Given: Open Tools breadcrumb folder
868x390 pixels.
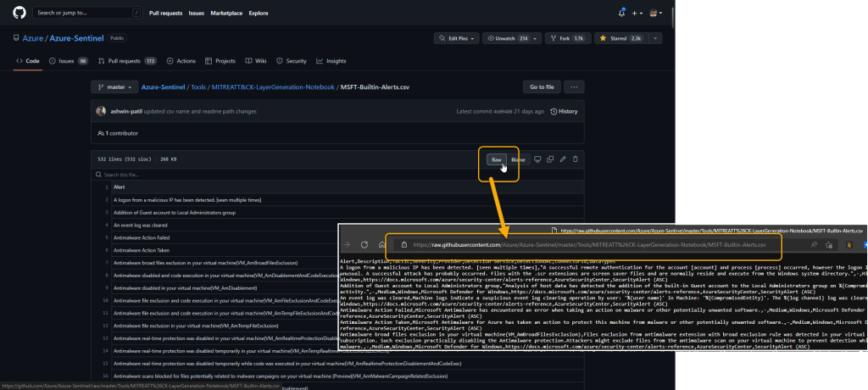Looking at the screenshot, I should (x=198, y=87).
